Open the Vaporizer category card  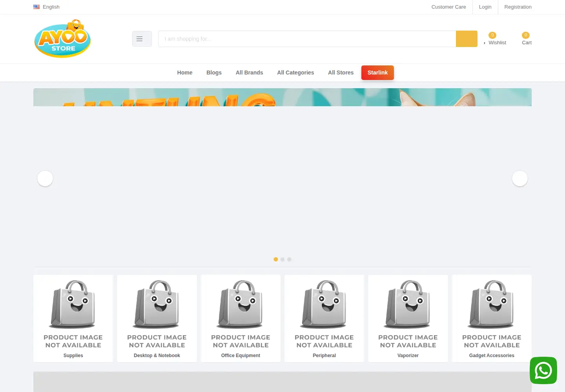408,318
